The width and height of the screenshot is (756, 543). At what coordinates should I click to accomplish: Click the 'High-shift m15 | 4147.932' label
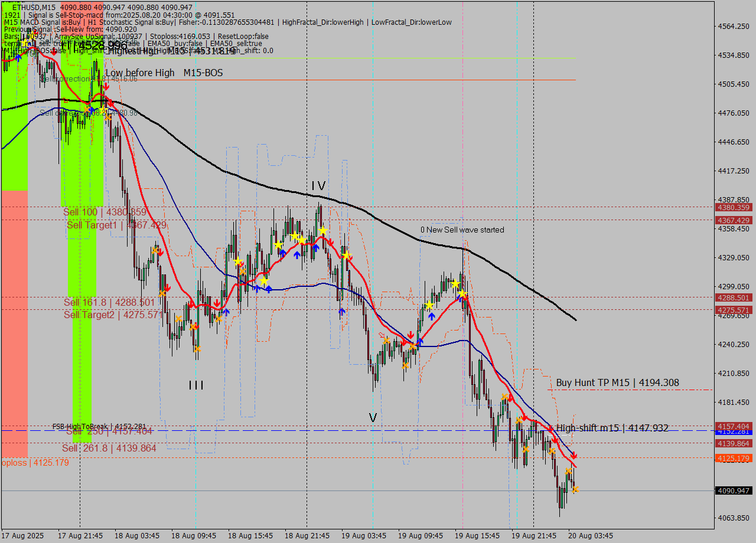click(x=612, y=428)
